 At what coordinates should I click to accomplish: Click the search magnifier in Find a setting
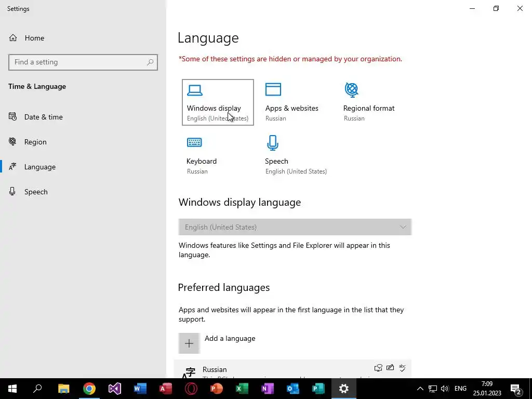(x=150, y=62)
